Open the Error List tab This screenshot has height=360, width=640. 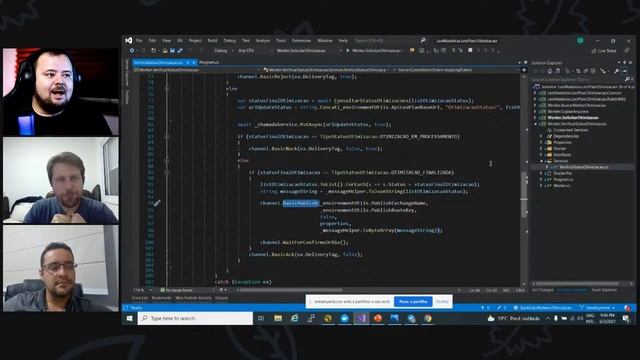(x=140, y=298)
